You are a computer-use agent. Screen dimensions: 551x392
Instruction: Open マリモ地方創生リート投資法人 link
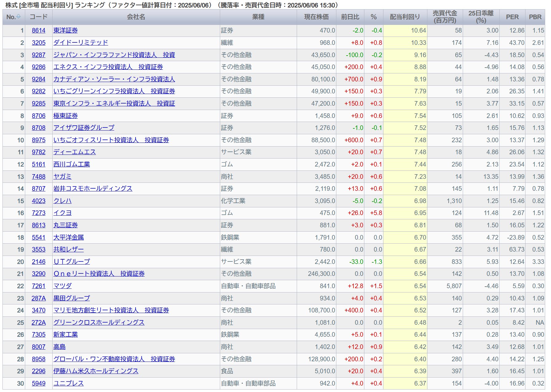pos(111,310)
